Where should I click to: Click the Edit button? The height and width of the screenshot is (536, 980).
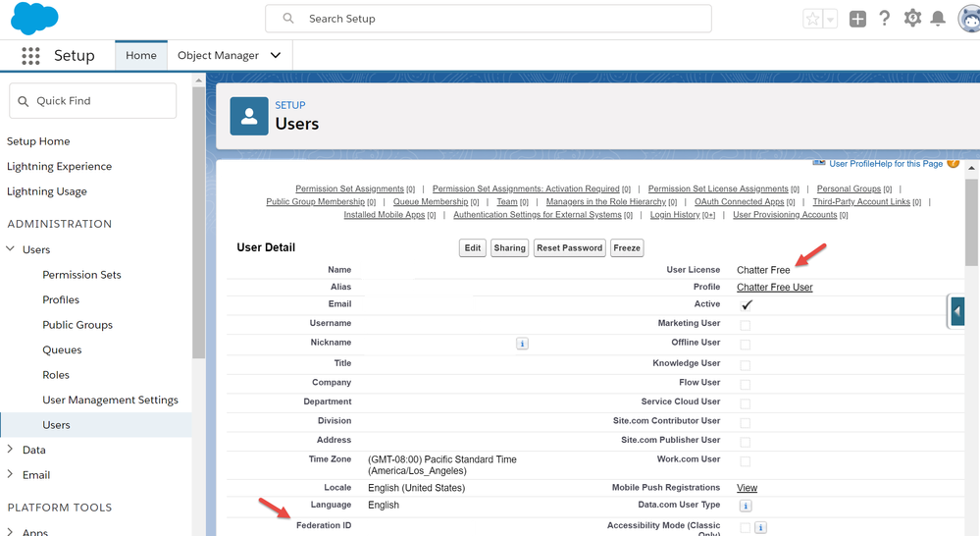(x=473, y=248)
